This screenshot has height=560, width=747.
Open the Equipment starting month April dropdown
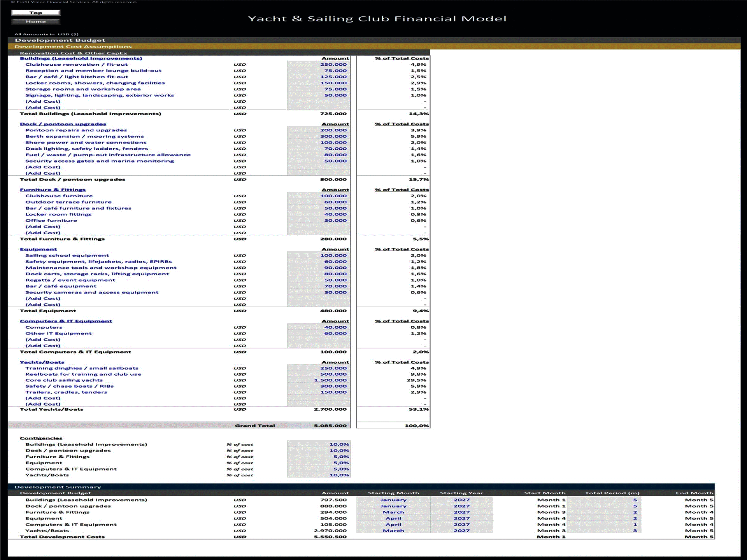393,518
